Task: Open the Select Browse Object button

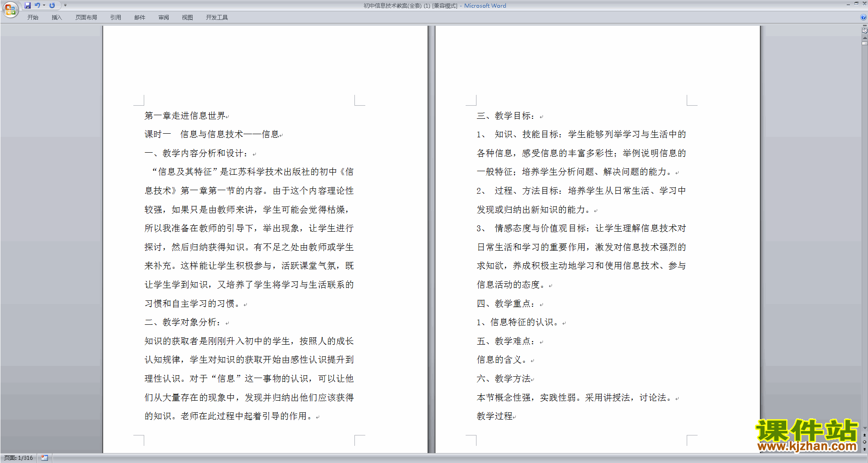Action: (x=864, y=442)
